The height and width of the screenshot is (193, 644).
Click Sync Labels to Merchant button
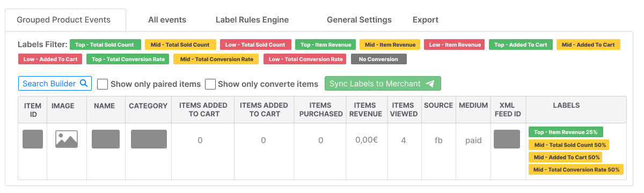(383, 84)
